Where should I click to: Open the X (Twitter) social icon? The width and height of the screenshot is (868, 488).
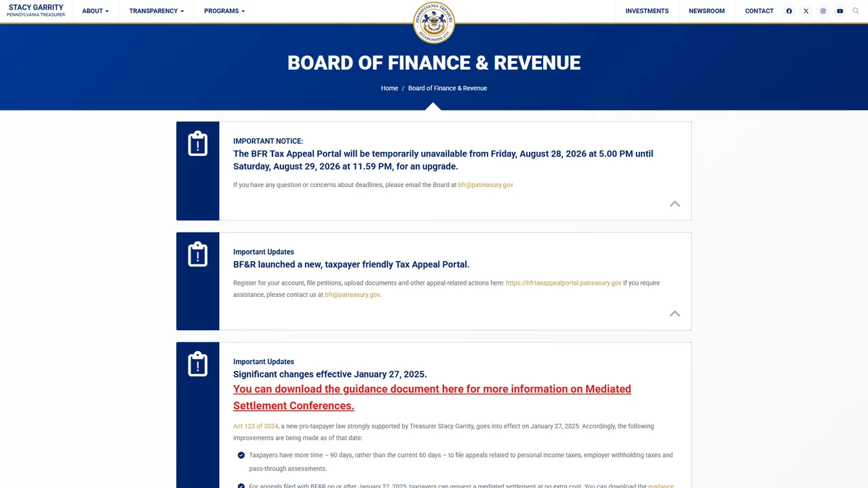[806, 11]
